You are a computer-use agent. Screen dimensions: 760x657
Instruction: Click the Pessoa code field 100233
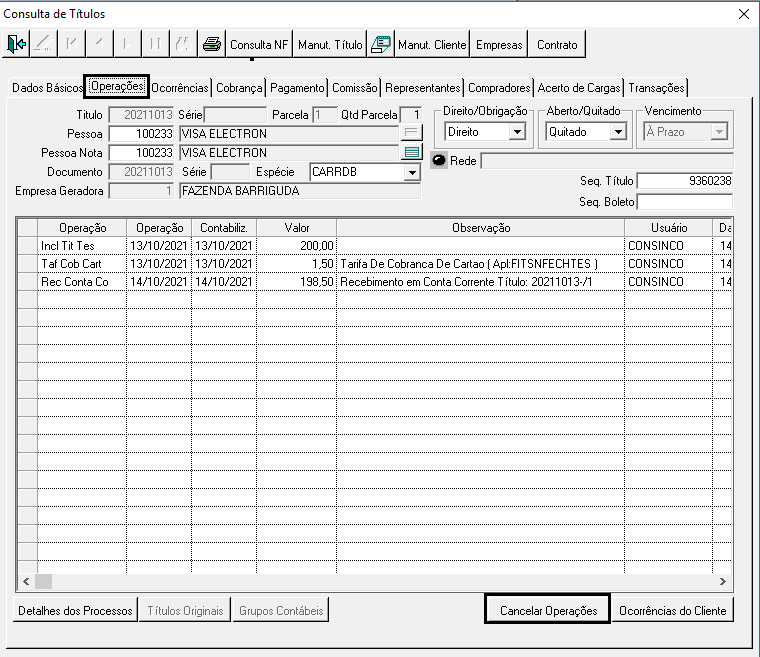coord(141,133)
